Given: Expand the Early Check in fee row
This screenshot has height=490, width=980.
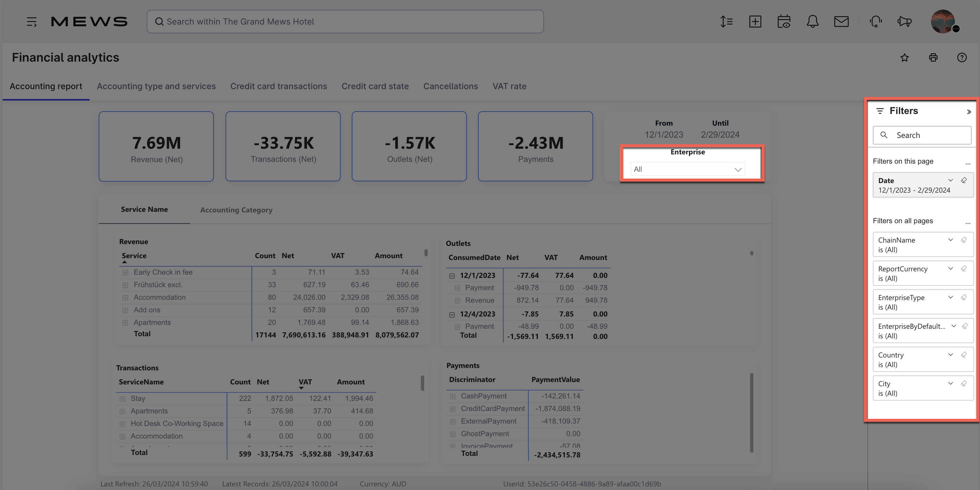Looking at the screenshot, I should [x=125, y=273].
